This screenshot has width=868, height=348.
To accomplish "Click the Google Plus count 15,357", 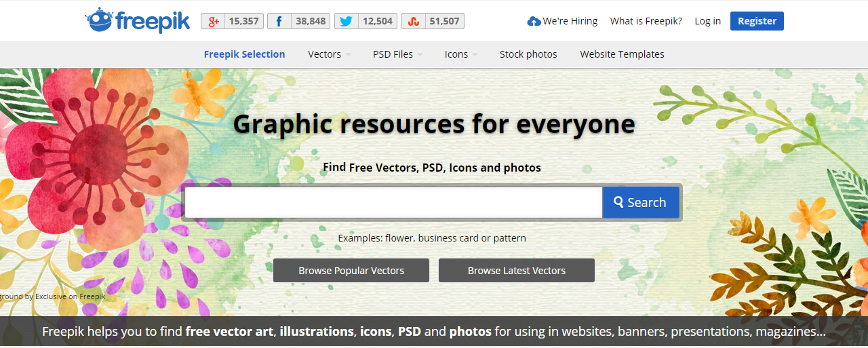I will [x=243, y=21].
